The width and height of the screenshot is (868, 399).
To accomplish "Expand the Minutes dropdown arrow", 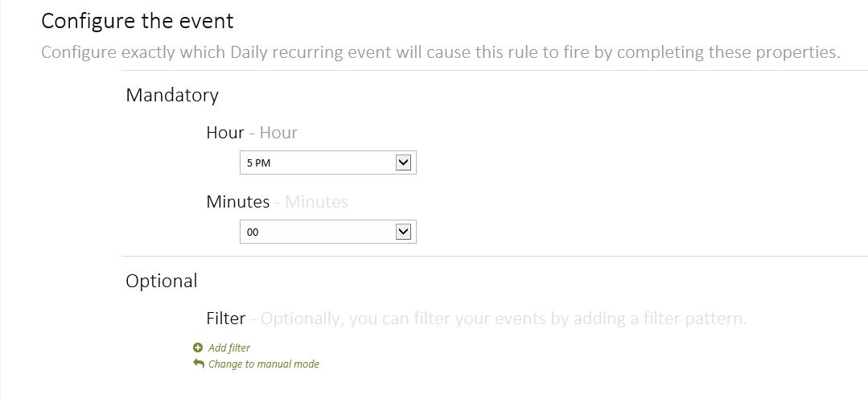I will [x=404, y=232].
